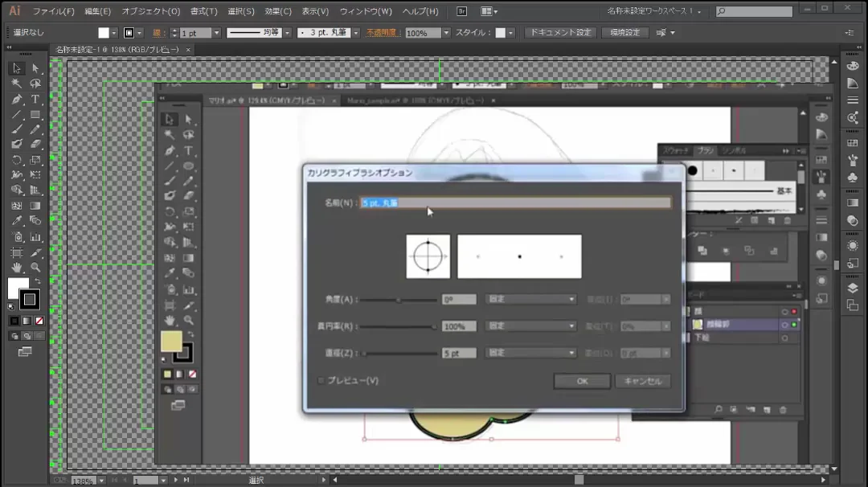Open the 3 pt. 丸筆 brush dropdown
Image resolution: width=868 pixels, height=487 pixels.
(x=356, y=33)
